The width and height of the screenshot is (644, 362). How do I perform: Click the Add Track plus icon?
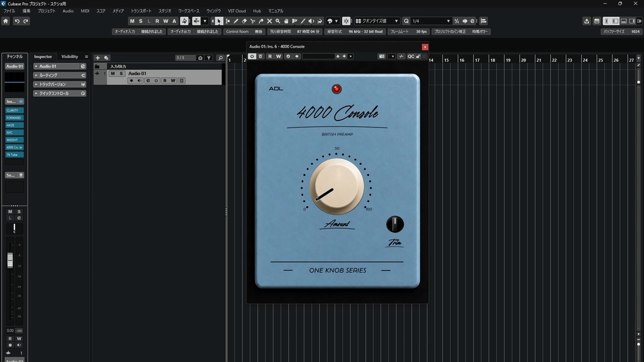click(97, 58)
